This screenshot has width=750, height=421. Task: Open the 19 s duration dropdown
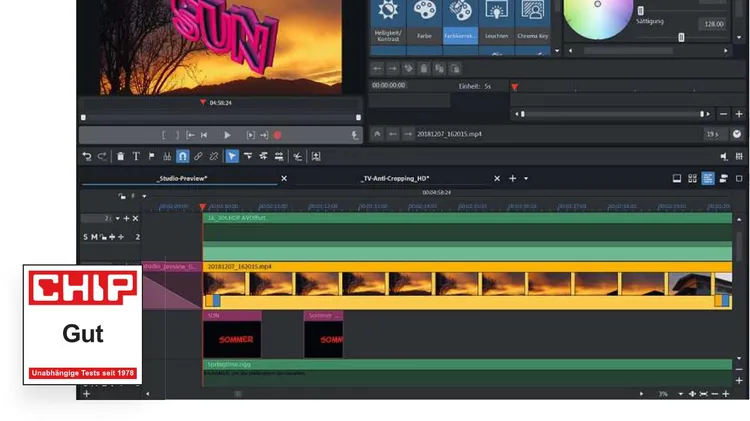pyautogui.click(x=714, y=134)
